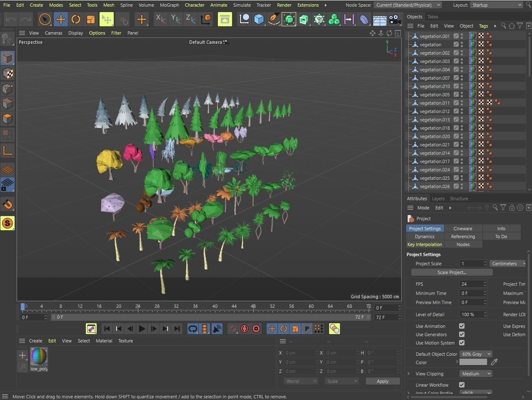Open the Extensions menu

[308, 5]
